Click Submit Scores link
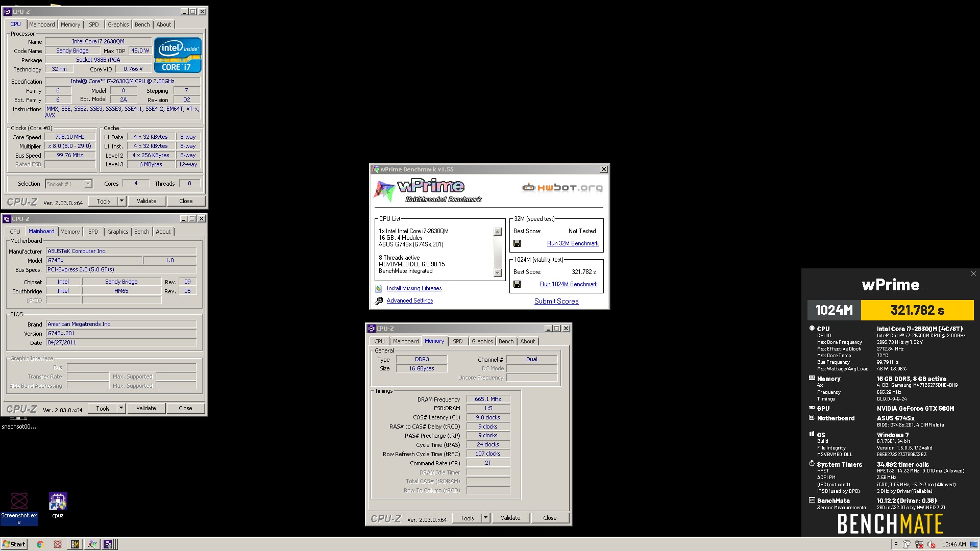The image size is (980, 551). (x=556, y=302)
